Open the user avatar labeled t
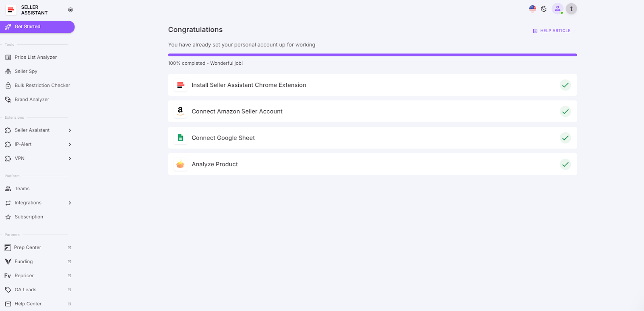This screenshot has width=644, height=311. 570,8
